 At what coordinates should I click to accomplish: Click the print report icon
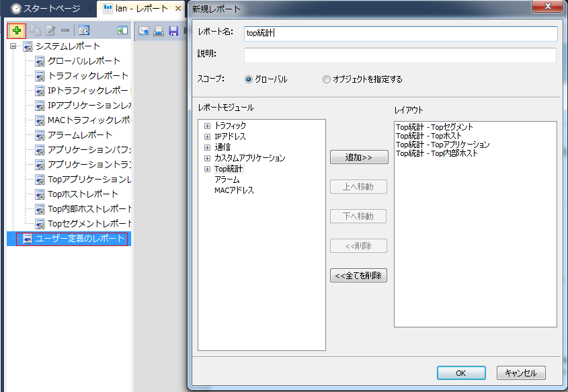(x=159, y=30)
